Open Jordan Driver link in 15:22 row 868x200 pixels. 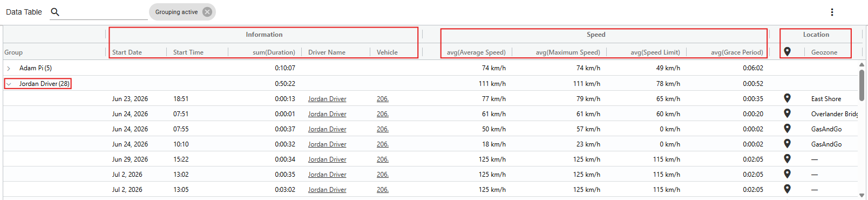click(x=327, y=159)
